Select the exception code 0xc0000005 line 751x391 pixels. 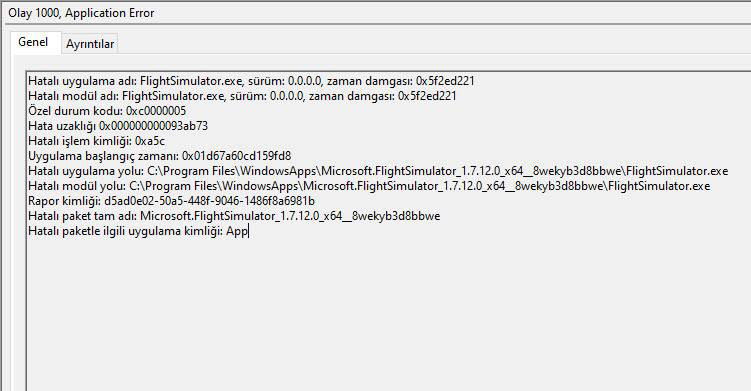[x=107, y=111]
